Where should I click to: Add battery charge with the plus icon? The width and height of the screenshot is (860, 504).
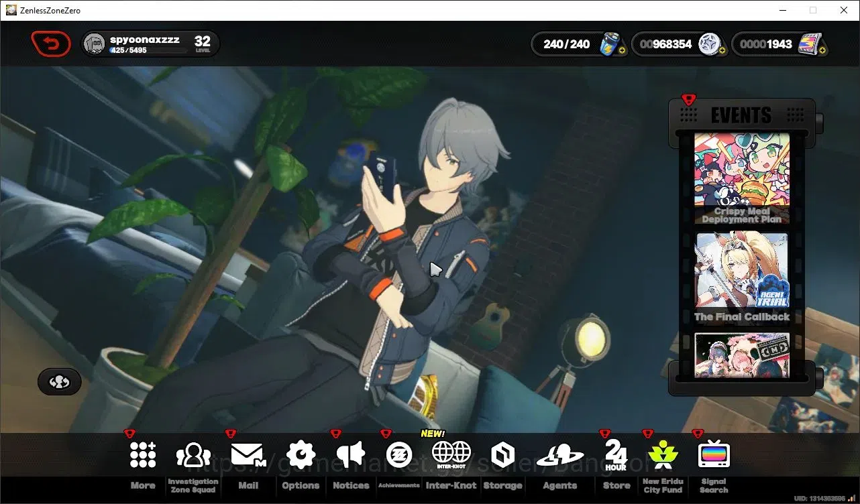[622, 51]
